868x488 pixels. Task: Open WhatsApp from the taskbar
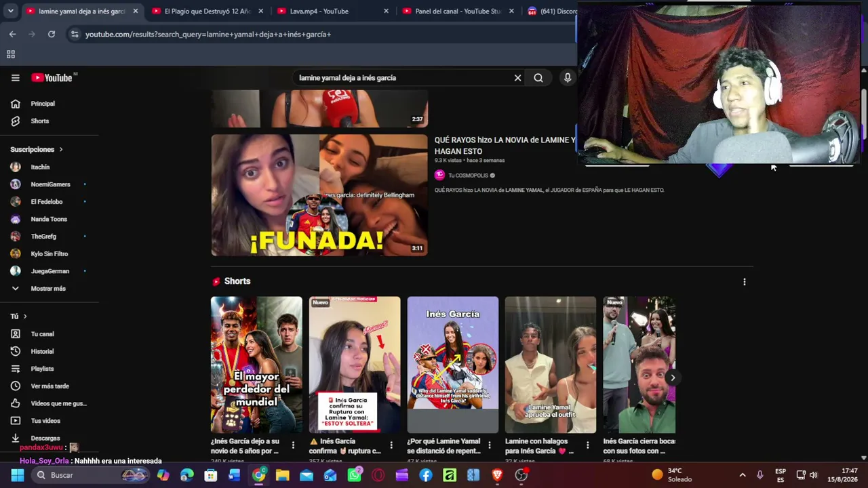(x=355, y=475)
